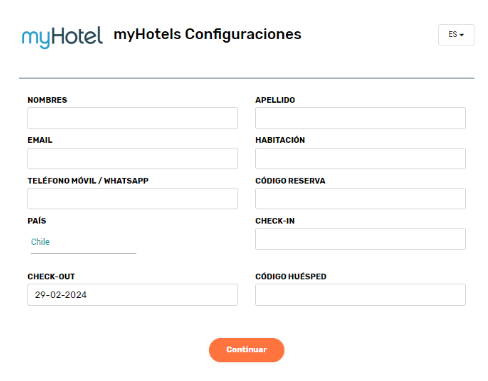Submit the form with Continuar button

[x=247, y=350]
